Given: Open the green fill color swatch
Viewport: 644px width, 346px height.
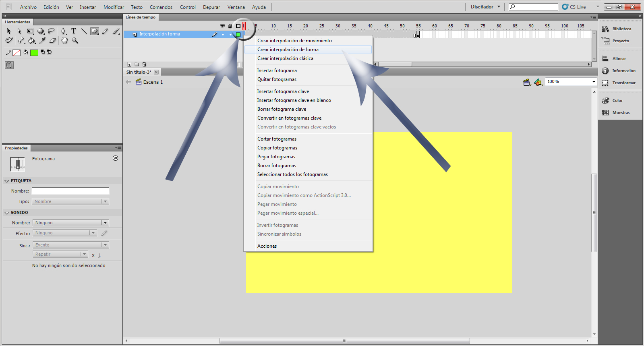Looking at the screenshot, I should pos(34,53).
